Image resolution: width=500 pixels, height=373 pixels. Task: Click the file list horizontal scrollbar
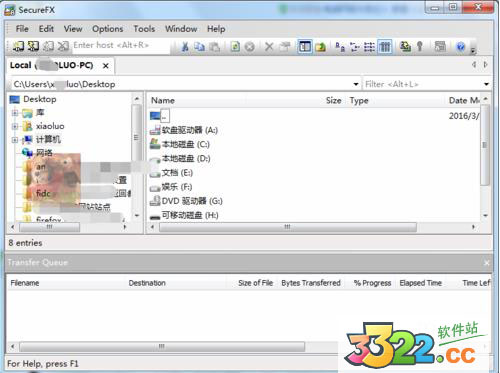coord(313,227)
